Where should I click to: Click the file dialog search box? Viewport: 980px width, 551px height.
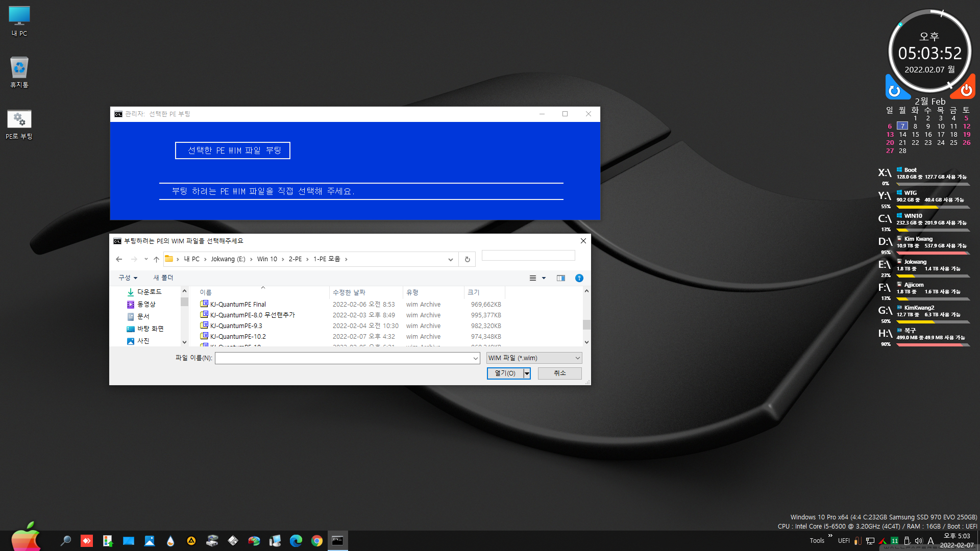point(528,256)
